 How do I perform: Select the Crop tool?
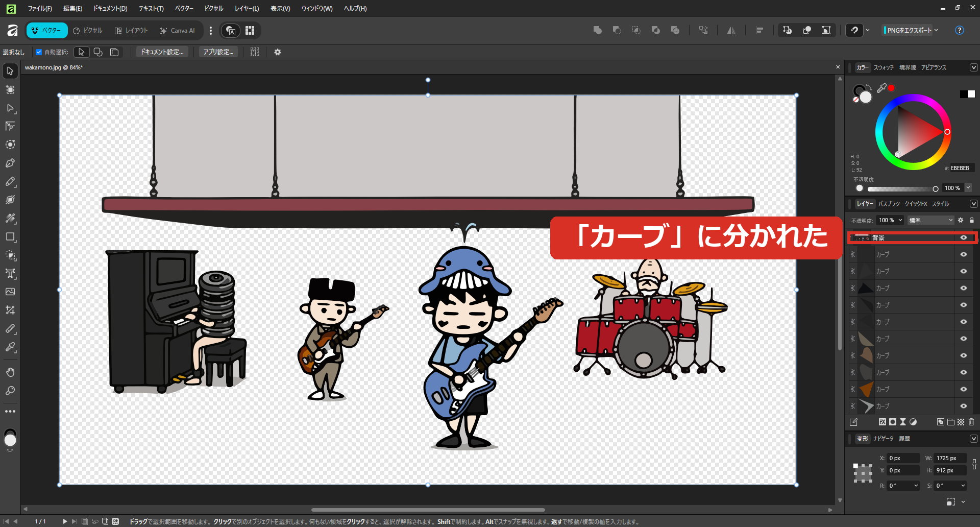tap(10, 310)
